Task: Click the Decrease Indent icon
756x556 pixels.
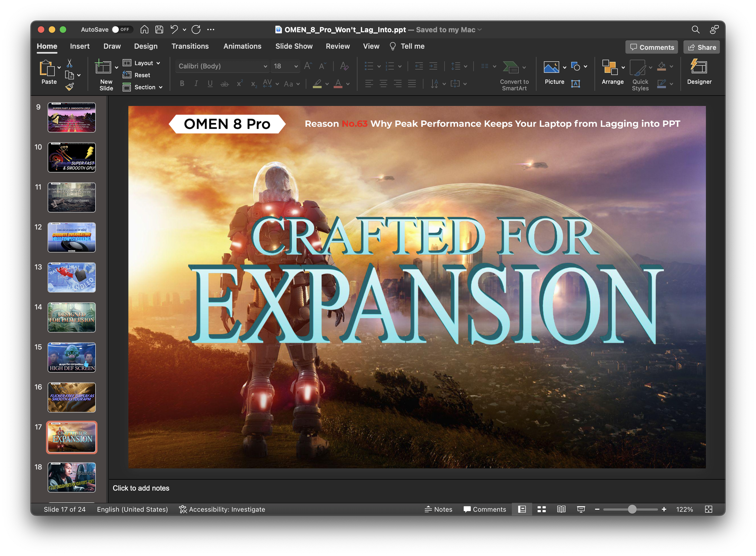Action: tap(419, 66)
